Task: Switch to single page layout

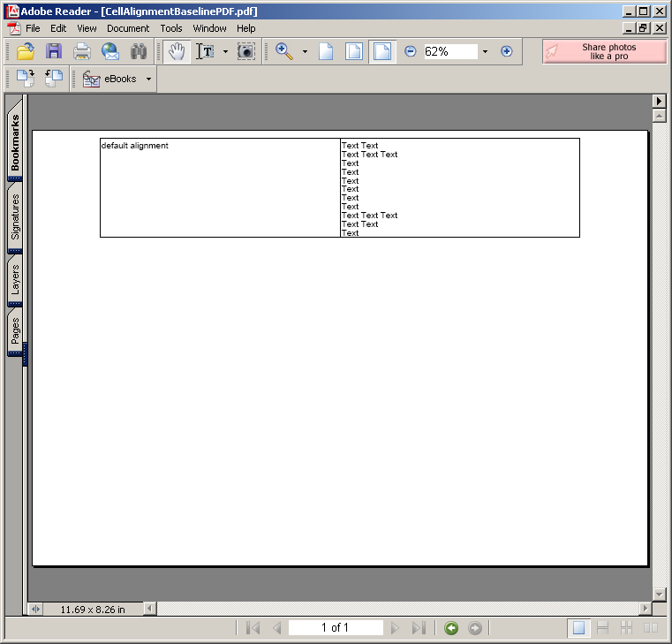Action: (x=578, y=628)
